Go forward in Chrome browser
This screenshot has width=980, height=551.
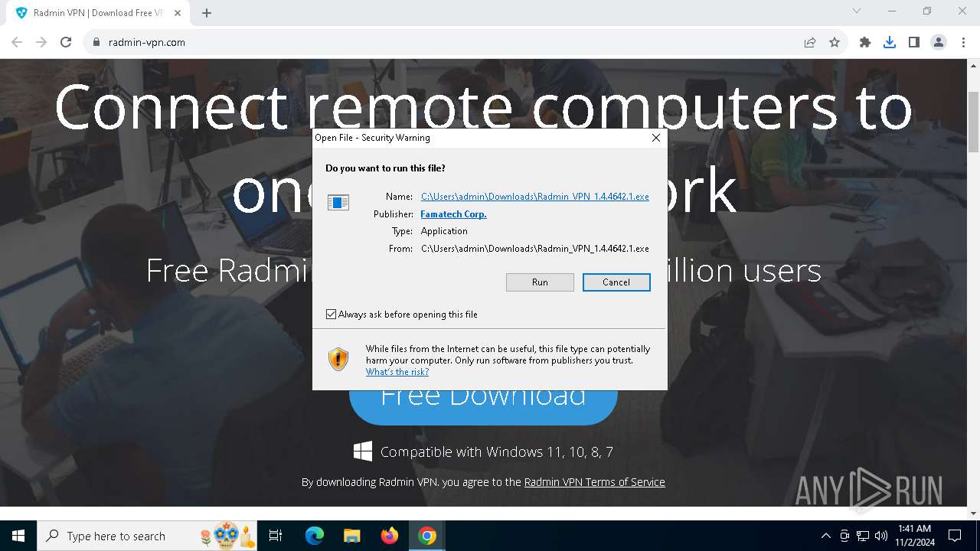[x=41, y=42]
